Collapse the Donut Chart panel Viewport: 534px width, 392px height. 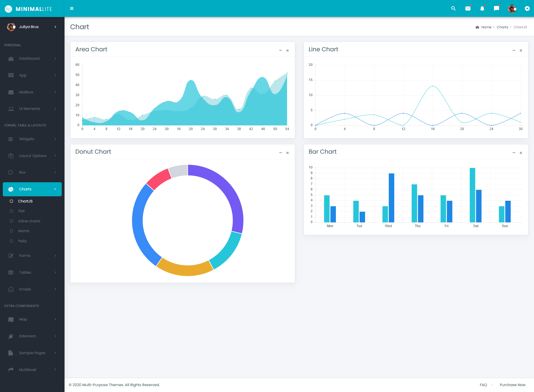click(x=280, y=153)
